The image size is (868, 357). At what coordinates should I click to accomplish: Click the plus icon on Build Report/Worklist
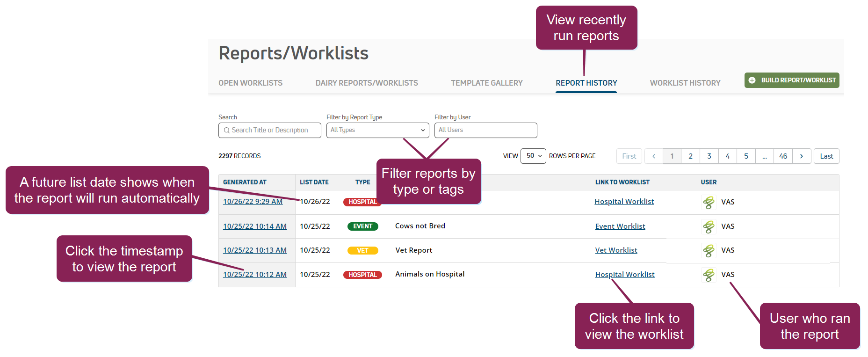click(752, 80)
